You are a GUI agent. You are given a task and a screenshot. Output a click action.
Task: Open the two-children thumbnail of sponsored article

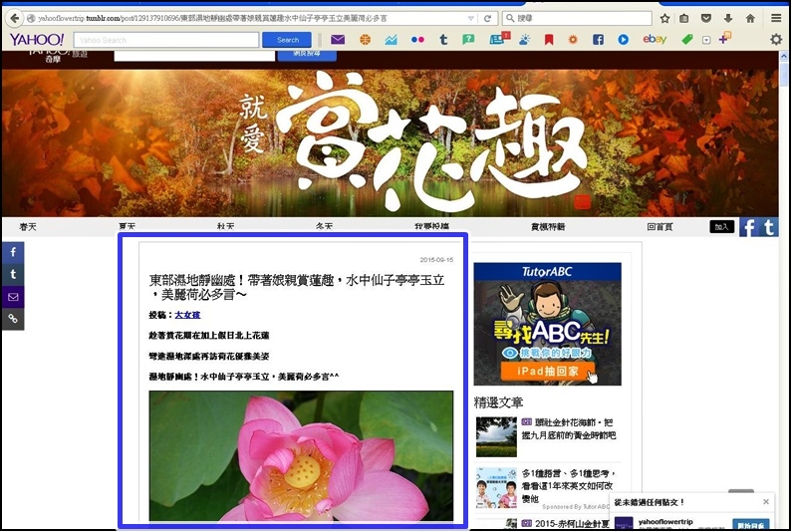(x=496, y=487)
